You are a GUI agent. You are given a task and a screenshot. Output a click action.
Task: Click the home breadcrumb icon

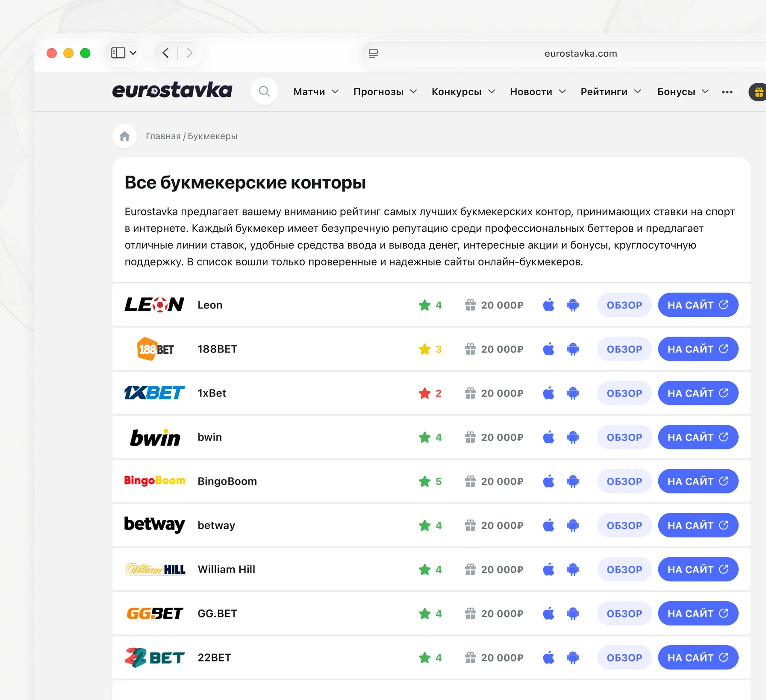click(x=124, y=136)
